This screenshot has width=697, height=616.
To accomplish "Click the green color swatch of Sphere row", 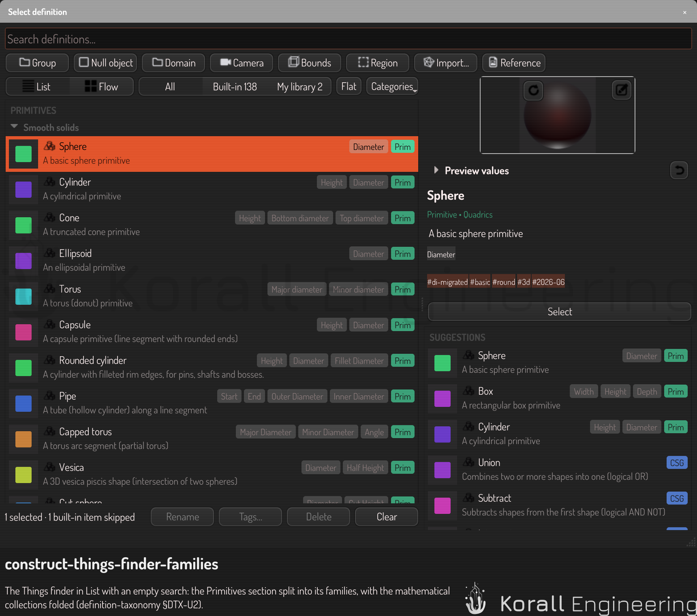I will 24,154.
